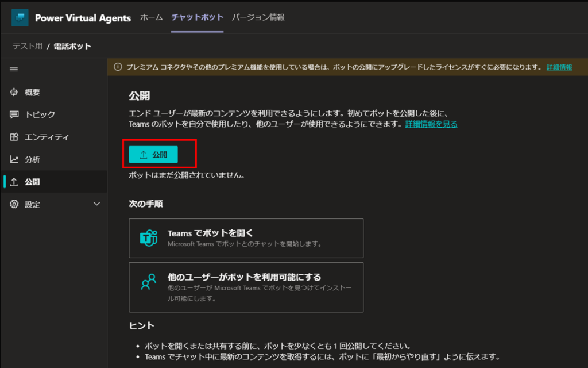Click the 概要 bot icon in sidebar
The image size is (588, 368).
pos(14,92)
